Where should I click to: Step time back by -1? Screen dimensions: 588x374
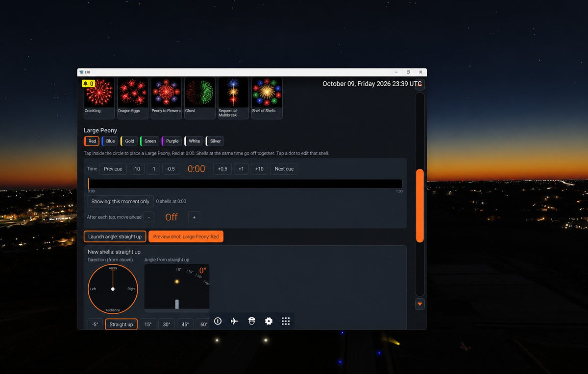[x=153, y=169]
